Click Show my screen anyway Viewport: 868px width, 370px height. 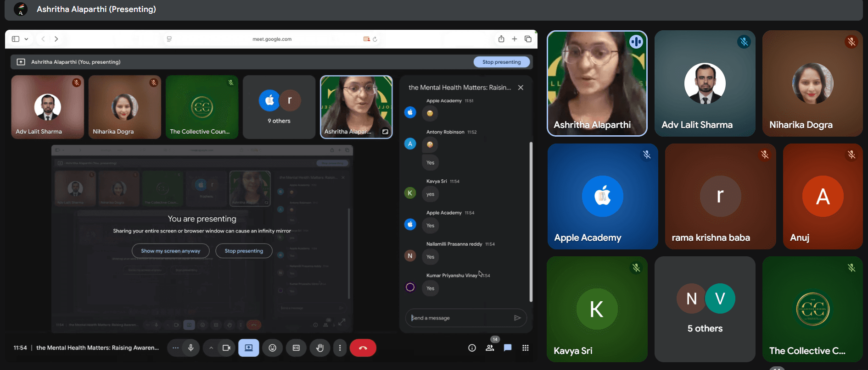tap(170, 251)
